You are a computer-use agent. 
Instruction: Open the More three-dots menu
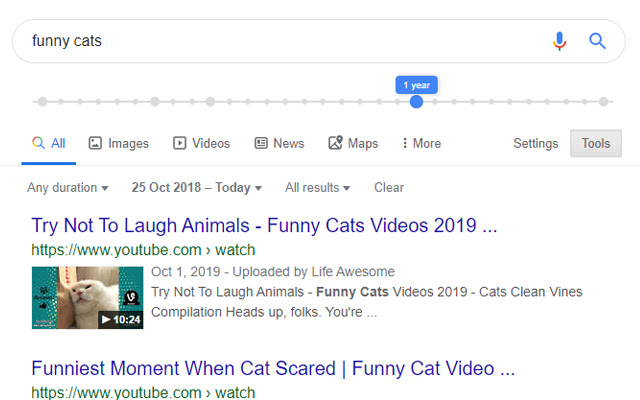pos(404,143)
